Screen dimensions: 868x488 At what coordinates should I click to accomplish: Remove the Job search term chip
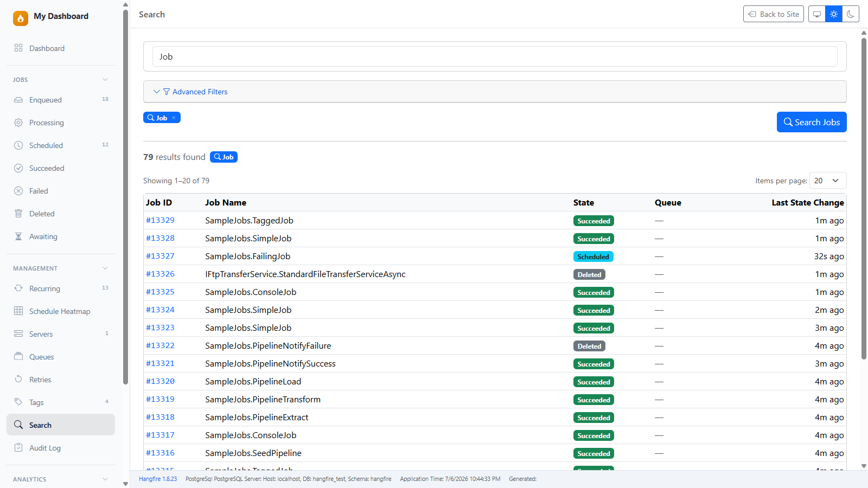[x=174, y=118]
